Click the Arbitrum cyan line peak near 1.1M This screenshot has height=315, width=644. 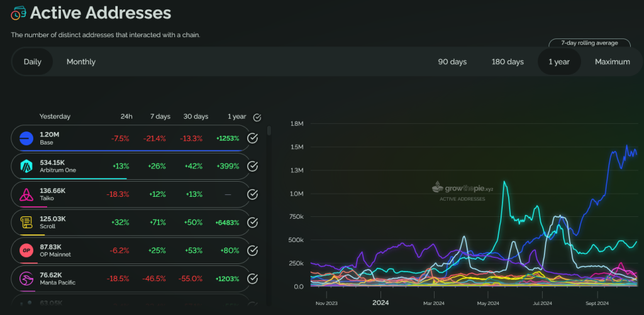pos(504,182)
